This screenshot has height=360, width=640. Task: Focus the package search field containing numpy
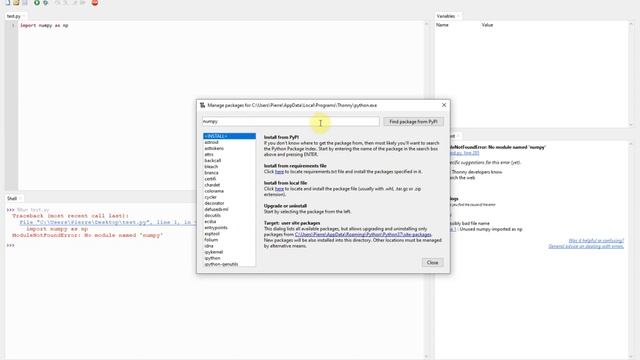coord(291,121)
